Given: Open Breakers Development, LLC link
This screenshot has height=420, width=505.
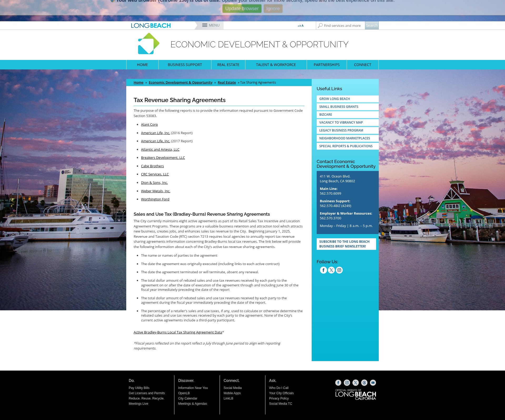Looking at the screenshot, I should click(x=163, y=158).
